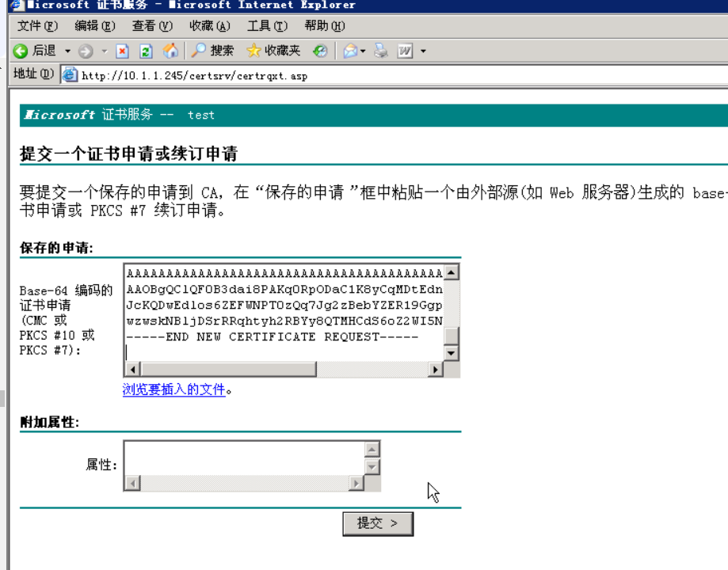
Task: Open the Forward history dropdown arrow
Action: pyautogui.click(x=105, y=51)
